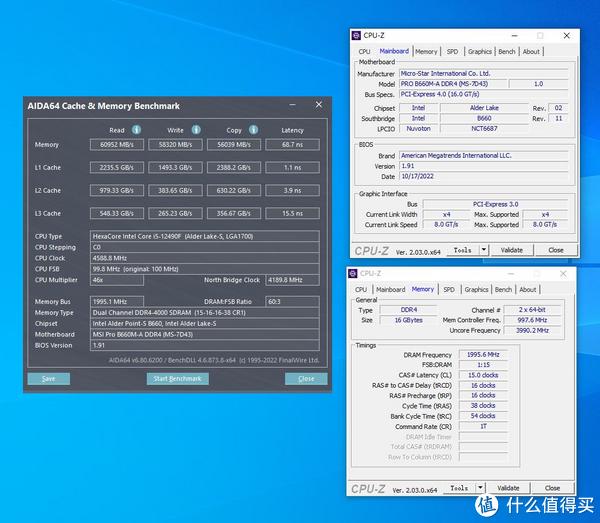This screenshot has height=523, width=600.
Task: Click Memory Write value 58320 MB/s
Action: [x=176, y=145]
